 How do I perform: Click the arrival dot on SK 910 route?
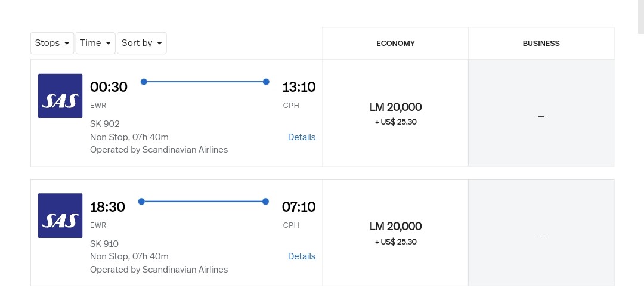(265, 202)
